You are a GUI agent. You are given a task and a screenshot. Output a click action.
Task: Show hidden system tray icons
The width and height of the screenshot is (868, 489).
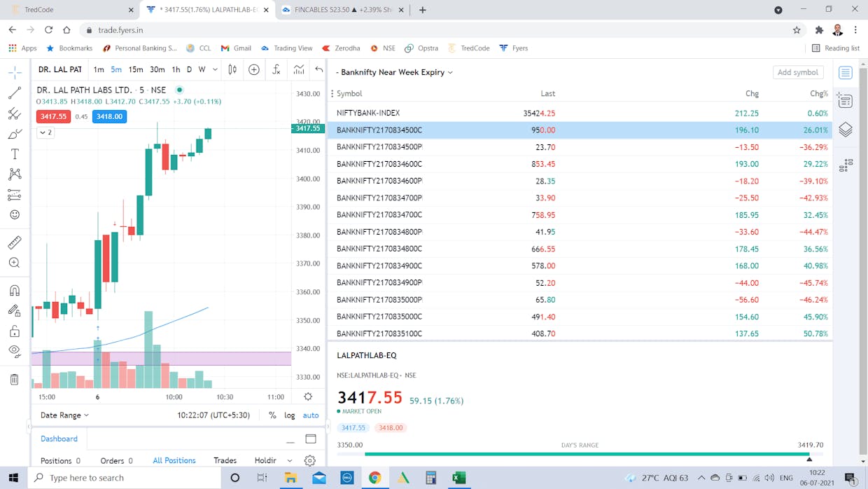(701, 478)
